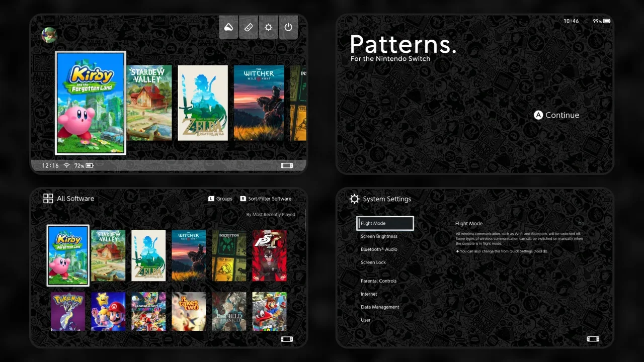
Task: Select Stardew Valley on the home screen row
Action: (x=148, y=103)
